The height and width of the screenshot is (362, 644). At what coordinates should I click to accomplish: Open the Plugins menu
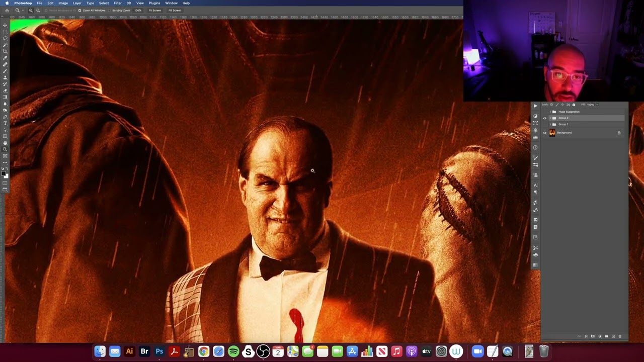(x=154, y=3)
